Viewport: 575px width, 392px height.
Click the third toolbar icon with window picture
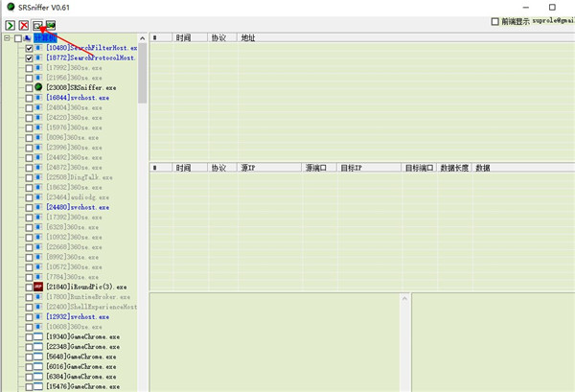coord(36,23)
